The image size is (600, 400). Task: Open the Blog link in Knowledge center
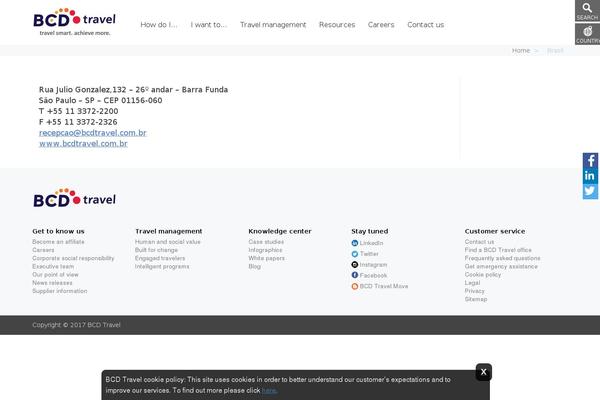254,266
